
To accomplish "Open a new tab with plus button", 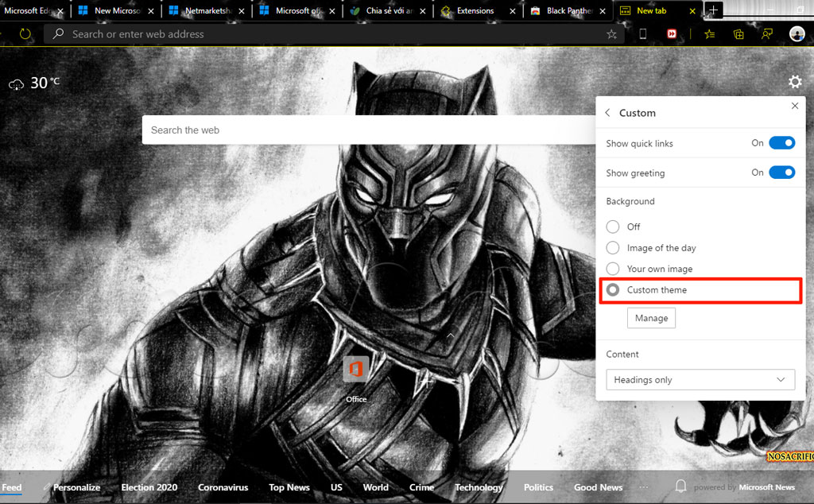I will pos(713,10).
